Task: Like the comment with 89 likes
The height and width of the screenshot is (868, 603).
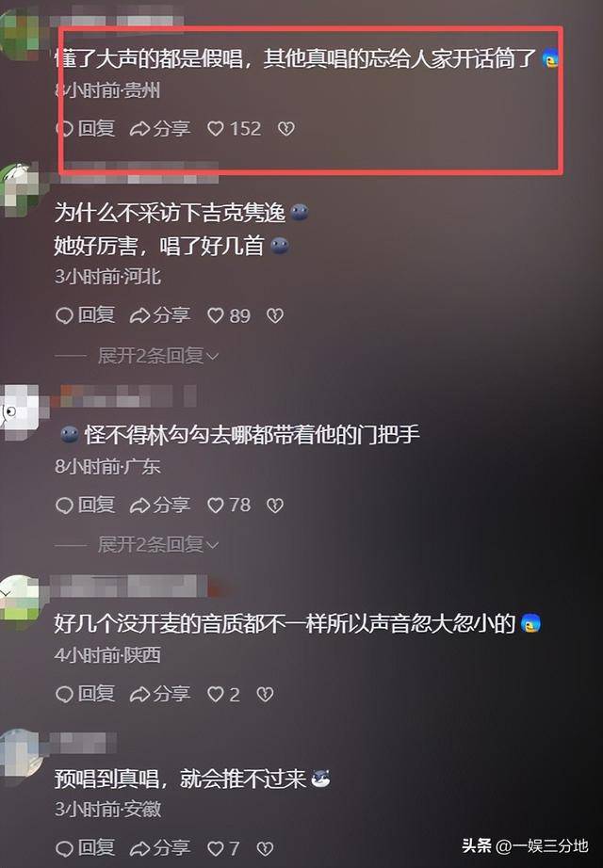Action: point(228,315)
